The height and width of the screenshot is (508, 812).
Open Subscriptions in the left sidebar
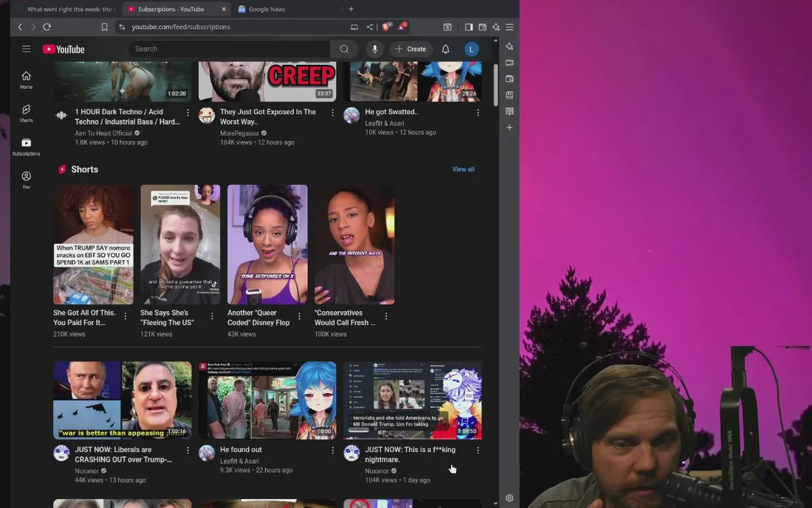point(26,147)
